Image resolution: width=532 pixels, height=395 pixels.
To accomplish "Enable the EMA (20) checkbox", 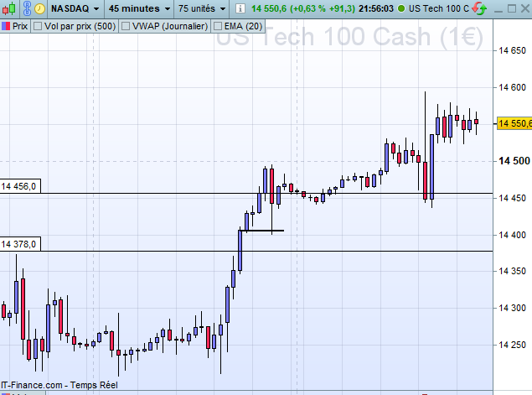I will coord(218,26).
